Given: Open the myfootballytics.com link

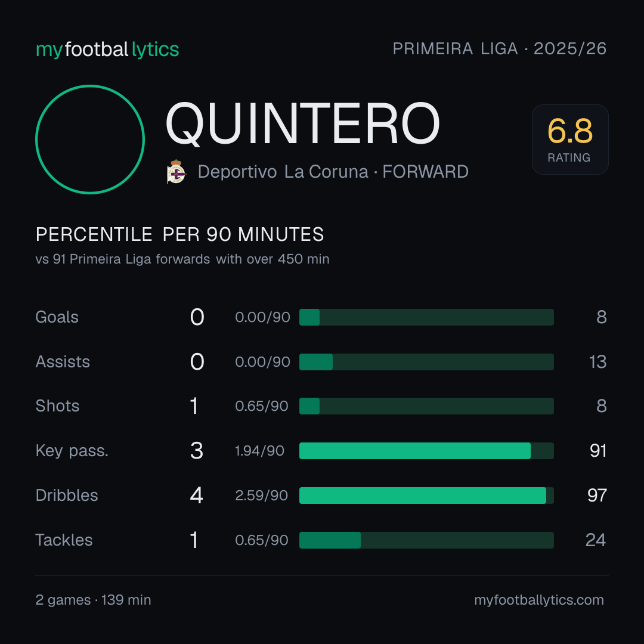Looking at the screenshot, I should pos(539,600).
